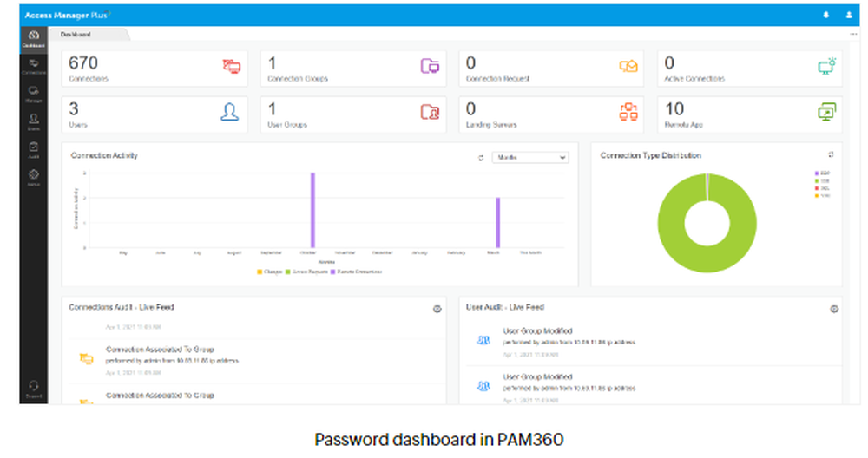Open the 670 Connections card
Screen dimensions: 868x458
tap(155, 69)
